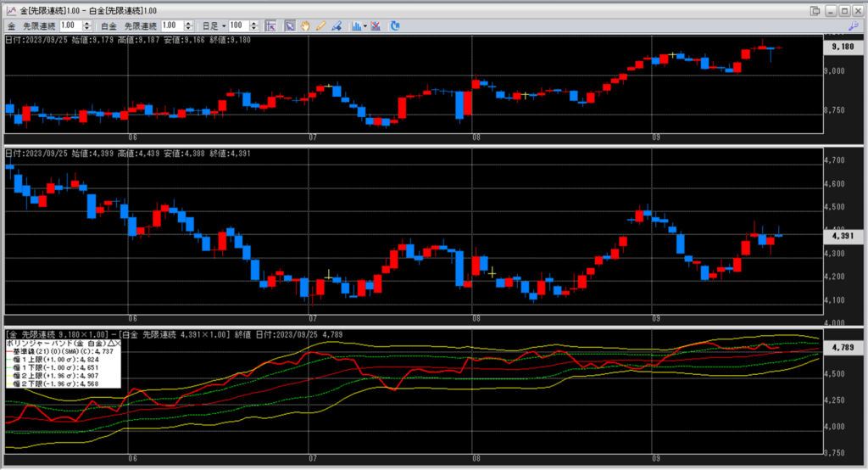
Task: Click the 先限連続 button next to 白金
Action: click(x=140, y=26)
